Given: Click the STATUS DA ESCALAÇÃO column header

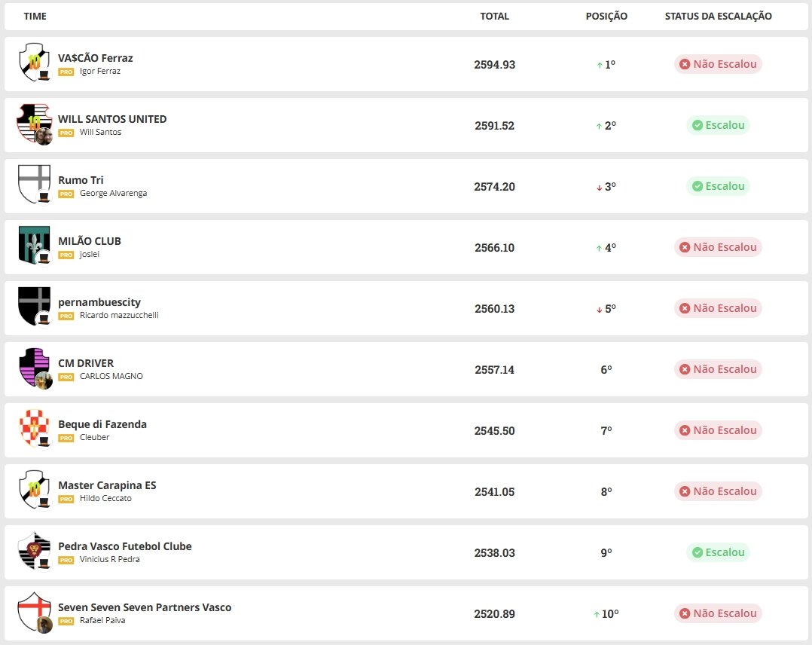Looking at the screenshot, I should click(718, 16).
